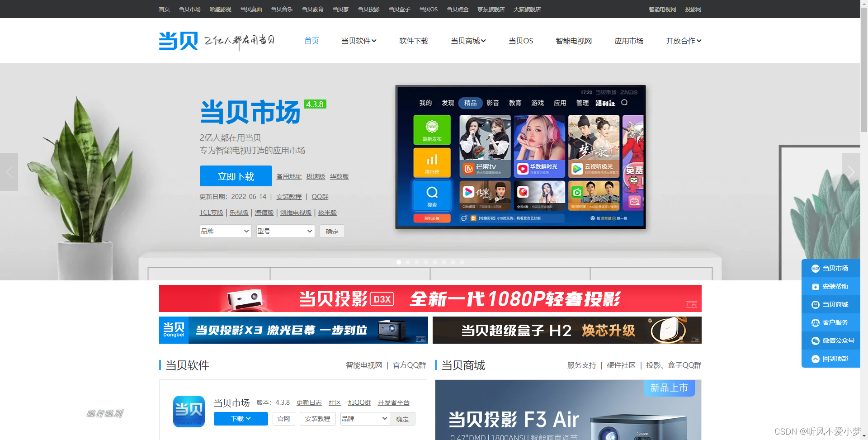
Task: Open 硬件社区 link beside 当贝商城
Action: [621, 365]
